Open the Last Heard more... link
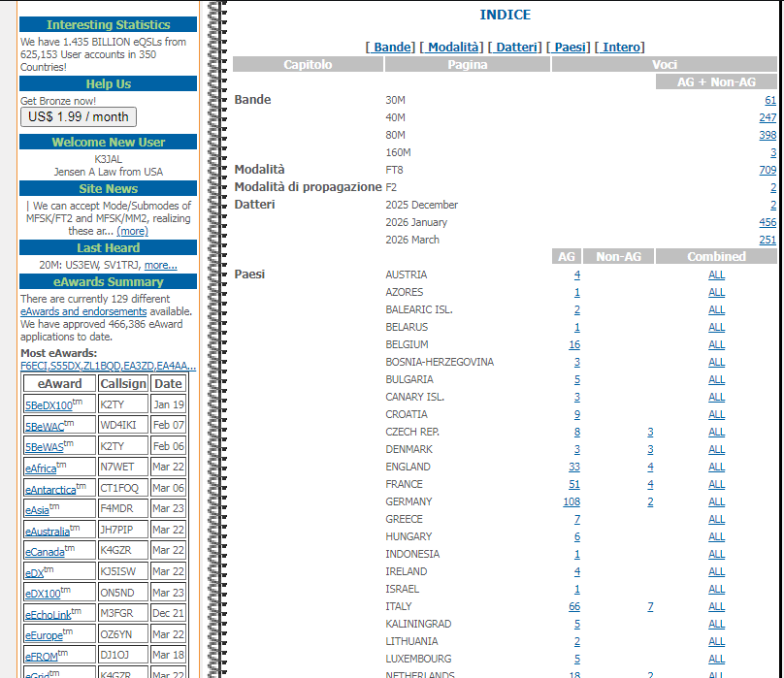Image resolution: width=784 pixels, height=678 pixels. [x=160, y=265]
